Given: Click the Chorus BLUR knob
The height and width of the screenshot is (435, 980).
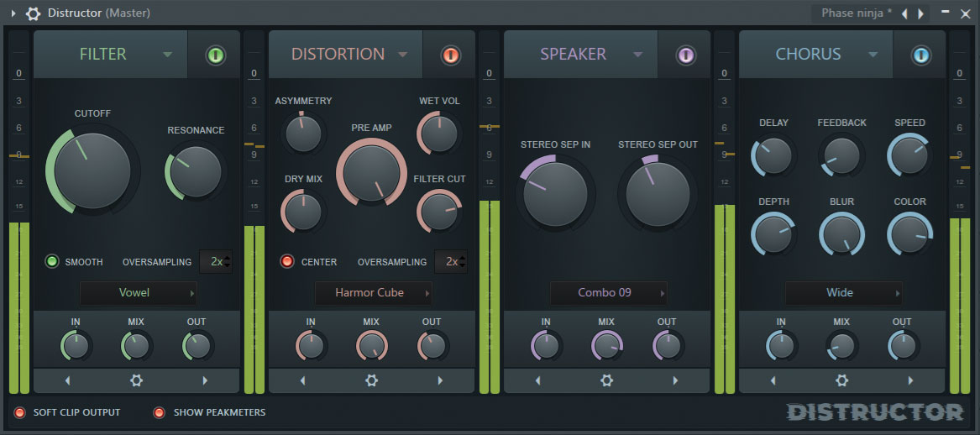Looking at the screenshot, I should [x=842, y=235].
